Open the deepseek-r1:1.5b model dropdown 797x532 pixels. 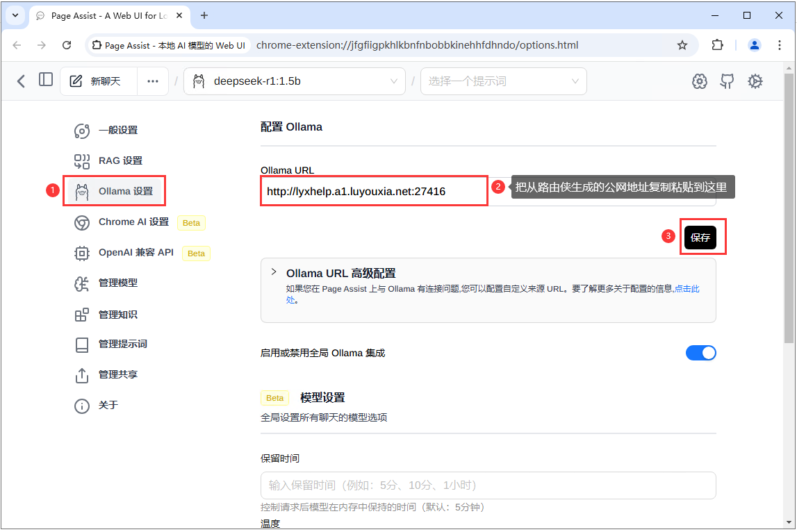point(295,81)
